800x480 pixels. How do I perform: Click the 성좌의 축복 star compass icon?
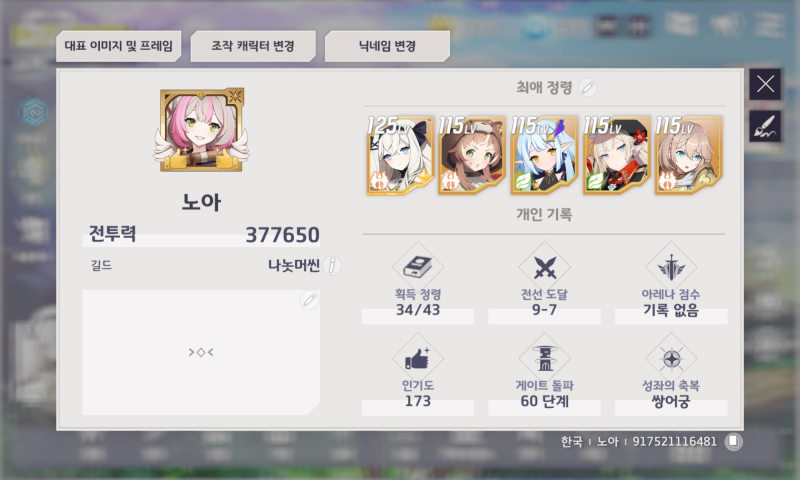[671, 358]
